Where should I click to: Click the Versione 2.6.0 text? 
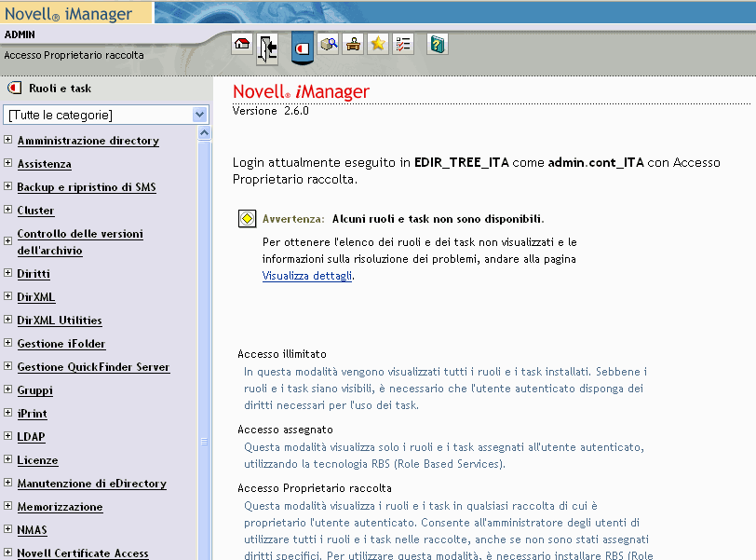tap(271, 111)
